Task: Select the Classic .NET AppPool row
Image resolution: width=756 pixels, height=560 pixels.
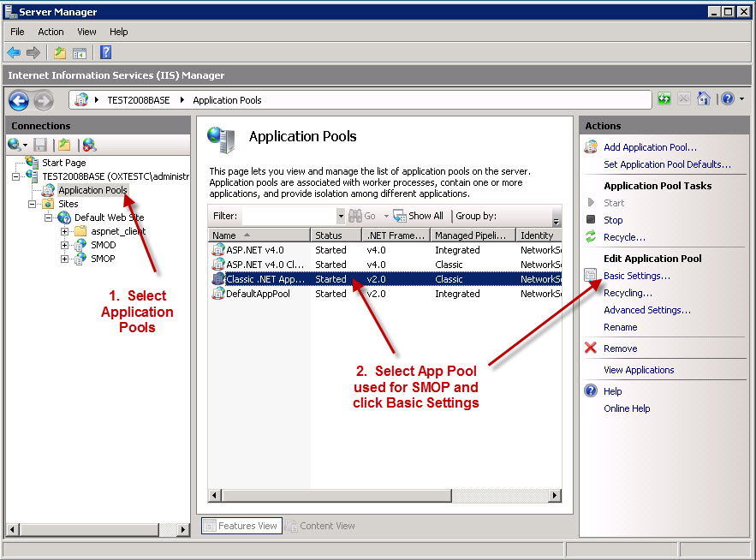Action: [x=386, y=279]
